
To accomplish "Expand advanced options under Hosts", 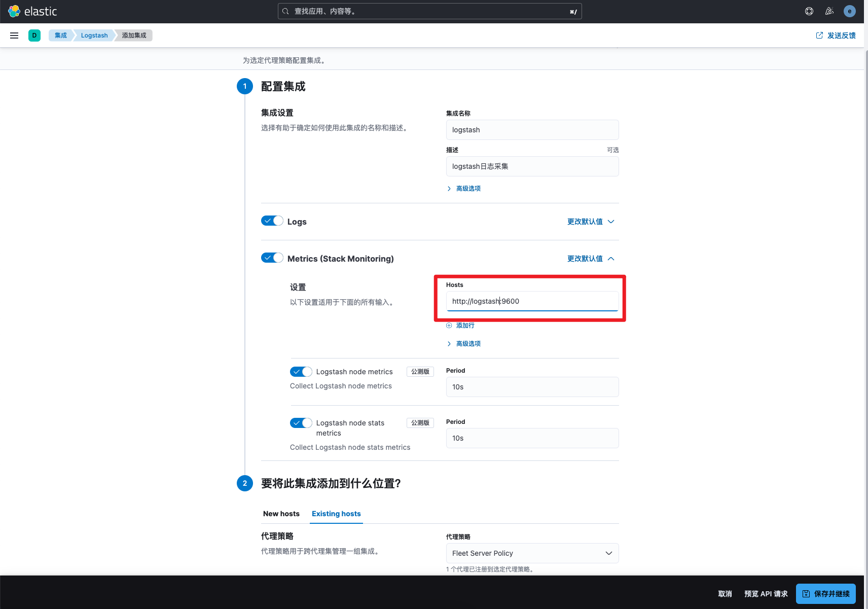I will coord(464,344).
